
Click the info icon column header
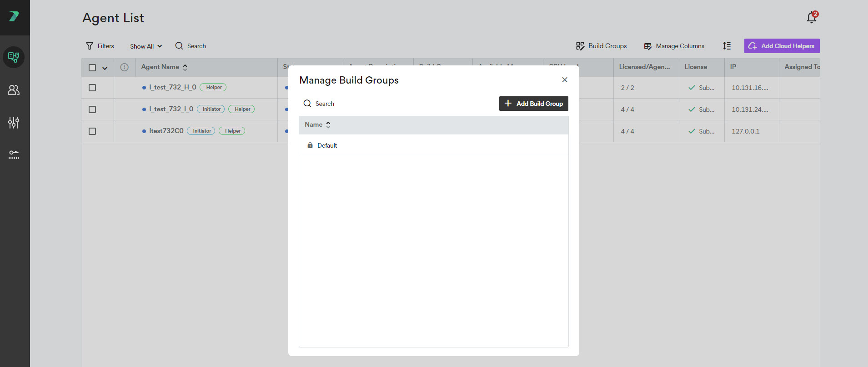(124, 67)
